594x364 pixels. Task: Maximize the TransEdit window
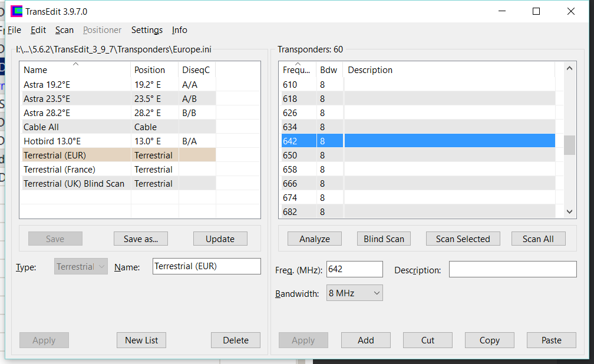[536, 11]
